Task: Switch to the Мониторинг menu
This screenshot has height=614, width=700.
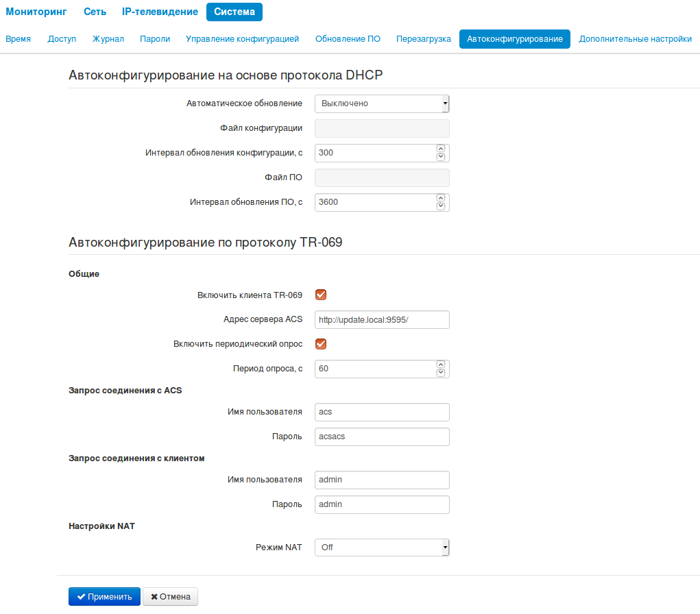Action: tap(36, 12)
